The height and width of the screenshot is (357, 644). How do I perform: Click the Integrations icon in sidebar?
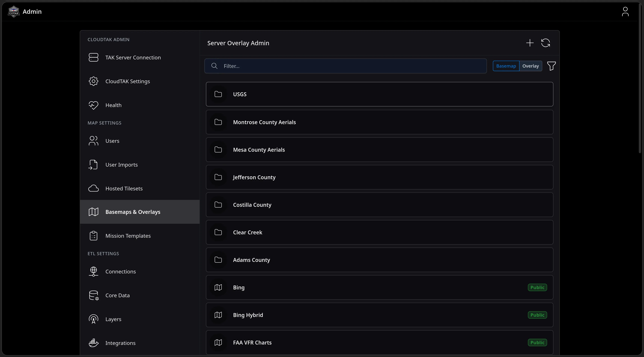coord(94,343)
